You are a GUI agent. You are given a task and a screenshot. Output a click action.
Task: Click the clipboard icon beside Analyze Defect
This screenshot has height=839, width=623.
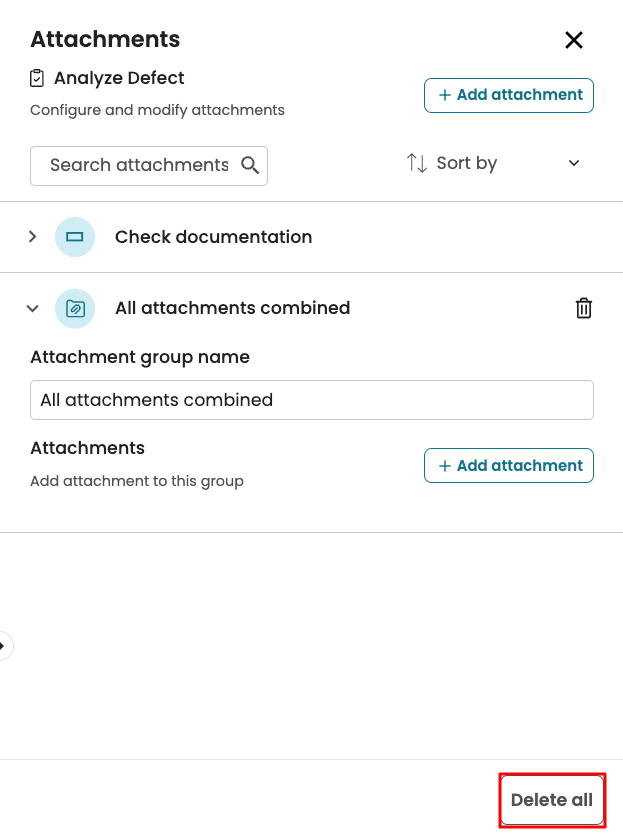[38, 78]
